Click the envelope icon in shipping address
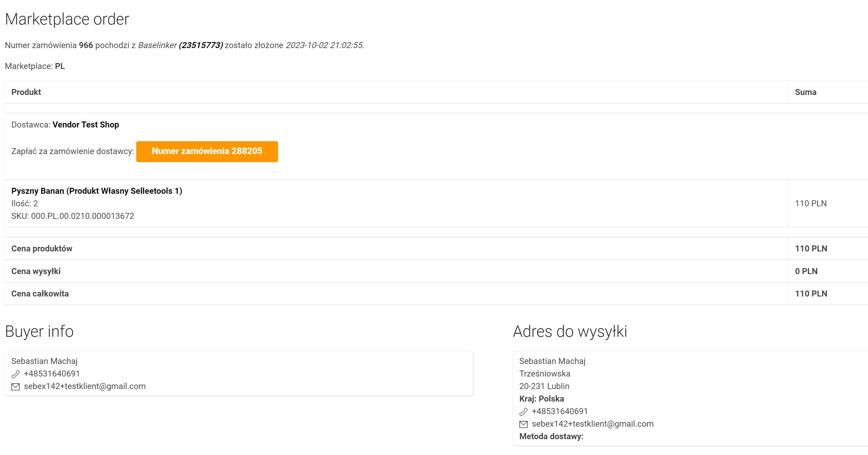This screenshot has width=868, height=455. click(x=523, y=424)
